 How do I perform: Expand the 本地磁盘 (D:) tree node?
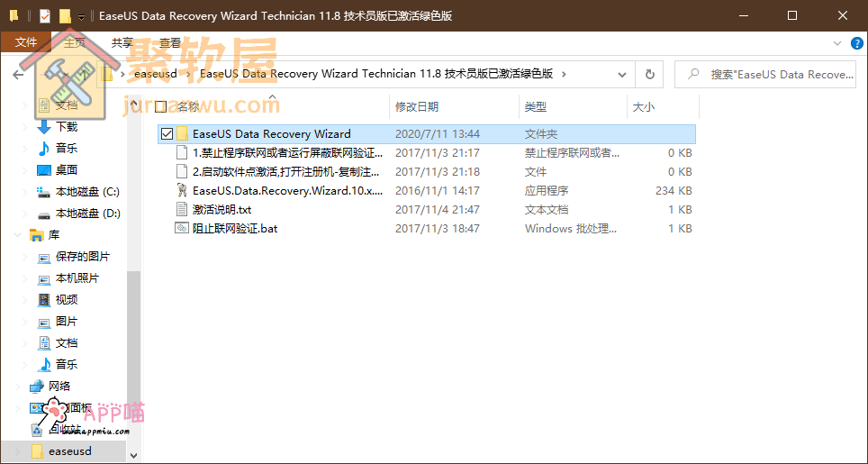[25, 214]
